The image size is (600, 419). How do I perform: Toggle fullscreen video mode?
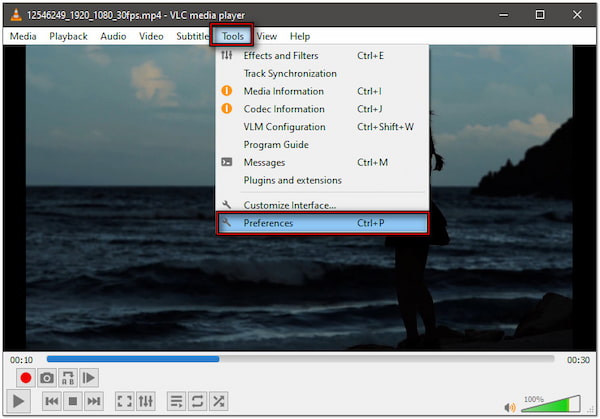click(125, 401)
